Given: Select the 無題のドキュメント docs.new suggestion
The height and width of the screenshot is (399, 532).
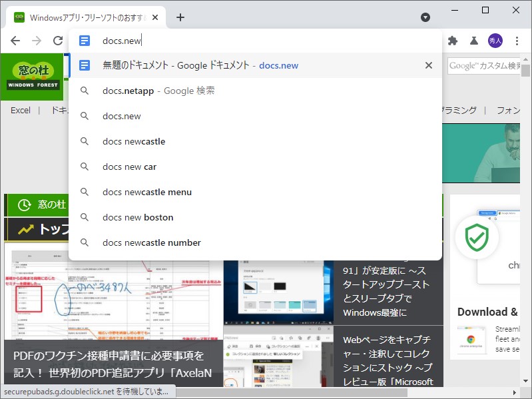Looking at the screenshot, I should (255, 65).
